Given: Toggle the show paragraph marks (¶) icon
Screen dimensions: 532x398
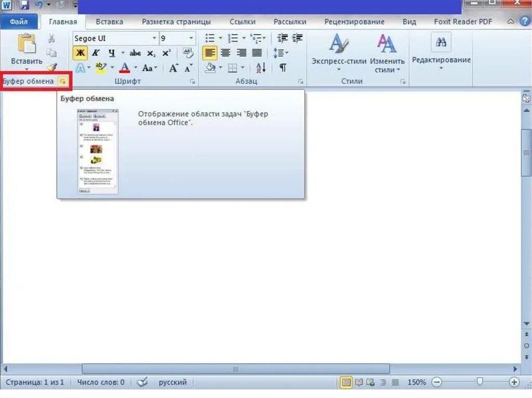Looking at the screenshot, I should point(283,68).
